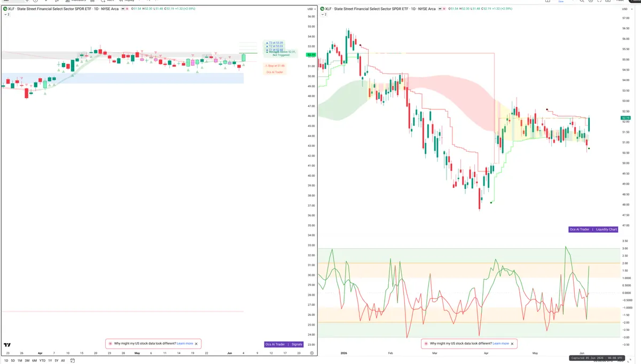The image size is (641, 364).
Task: Click the Jun label on left time axis
Action: [229, 353]
